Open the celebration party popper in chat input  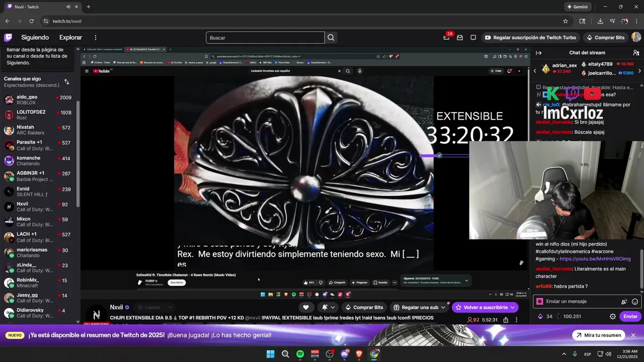point(624,302)
